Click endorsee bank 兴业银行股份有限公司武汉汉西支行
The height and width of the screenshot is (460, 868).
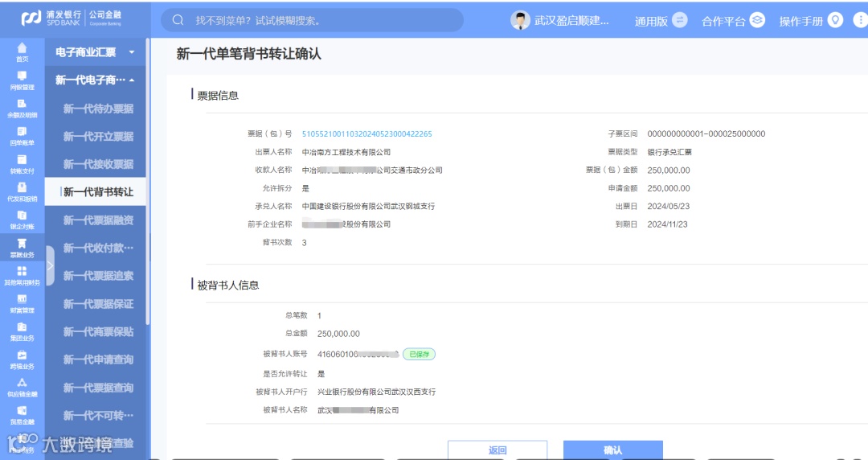[x=376, y=392]
